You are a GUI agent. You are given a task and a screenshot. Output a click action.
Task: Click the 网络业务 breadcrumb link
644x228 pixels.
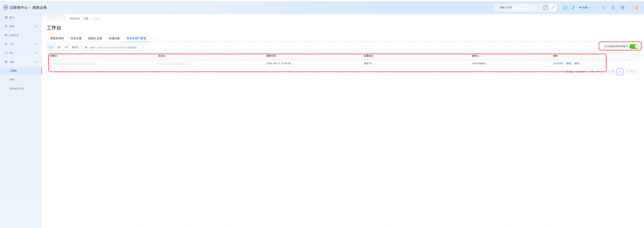click(x=75, y=19)
